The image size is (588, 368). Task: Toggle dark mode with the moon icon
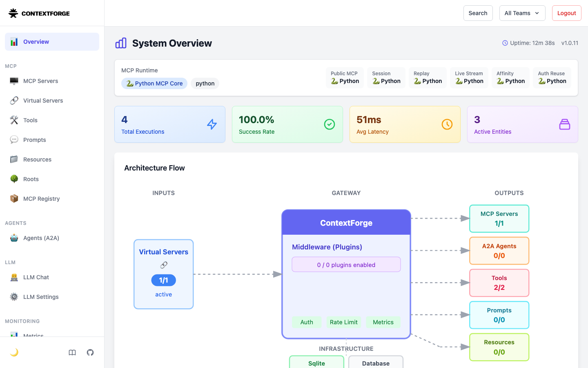(x=14, y=352)
